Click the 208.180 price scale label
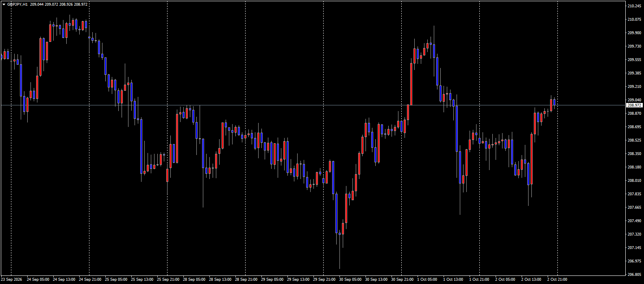Image resolution: width=644 pixels, height=284 pixels. coord(634,167)
